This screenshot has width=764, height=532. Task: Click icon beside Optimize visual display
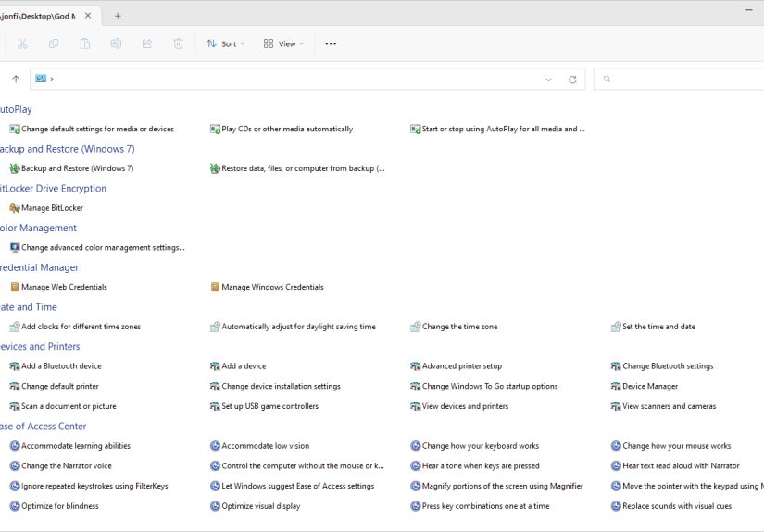[x=215, y=506]
